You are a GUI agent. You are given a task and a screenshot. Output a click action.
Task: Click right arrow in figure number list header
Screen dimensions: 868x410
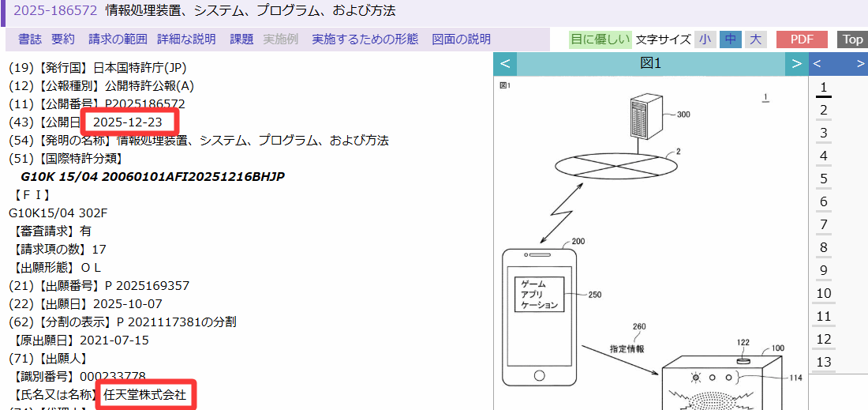click(861, 64)
